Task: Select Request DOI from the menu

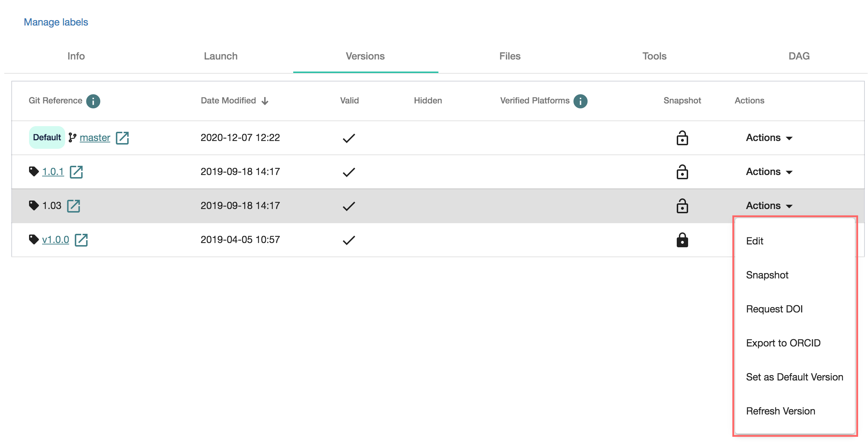Action: click(x=774, y=309)
